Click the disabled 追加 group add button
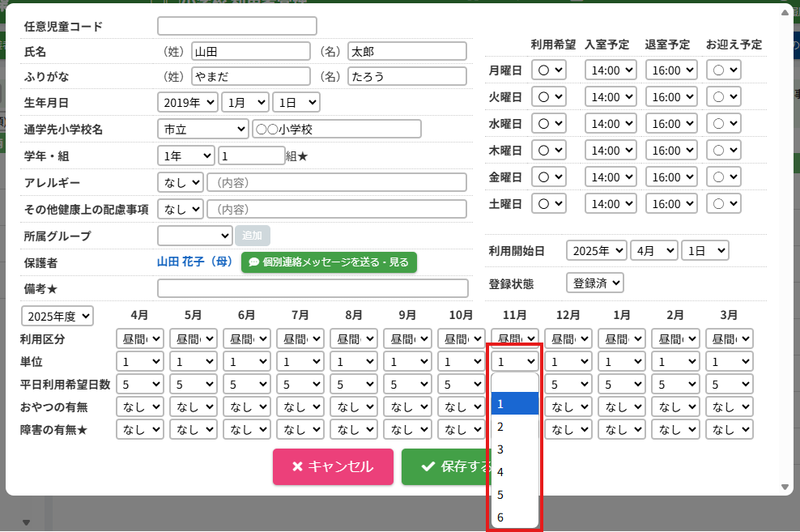Screen dimensions: 800x532 pos(252,236)
